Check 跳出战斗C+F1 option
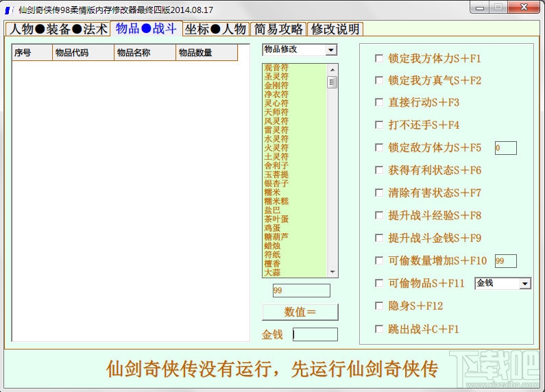The height and width of the screenshot is (392, 545). (x=379, y=329)
